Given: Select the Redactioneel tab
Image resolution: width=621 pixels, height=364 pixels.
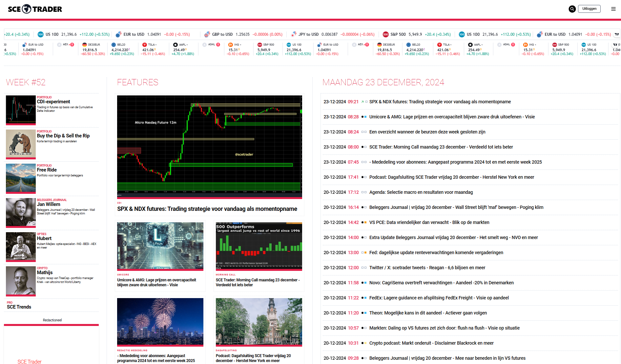Looking at the screenshot, I should (x=52, y=320).
